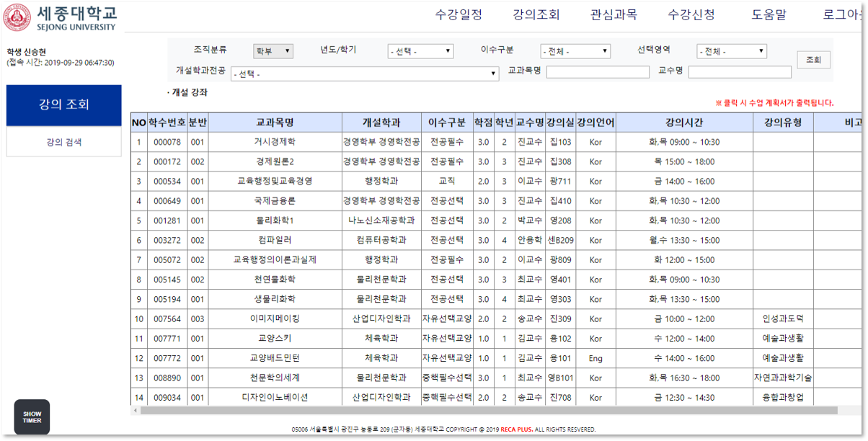Click the 융합과창업 lecture type cell
The height and width of the screenshot is (441, 868).
783,397
